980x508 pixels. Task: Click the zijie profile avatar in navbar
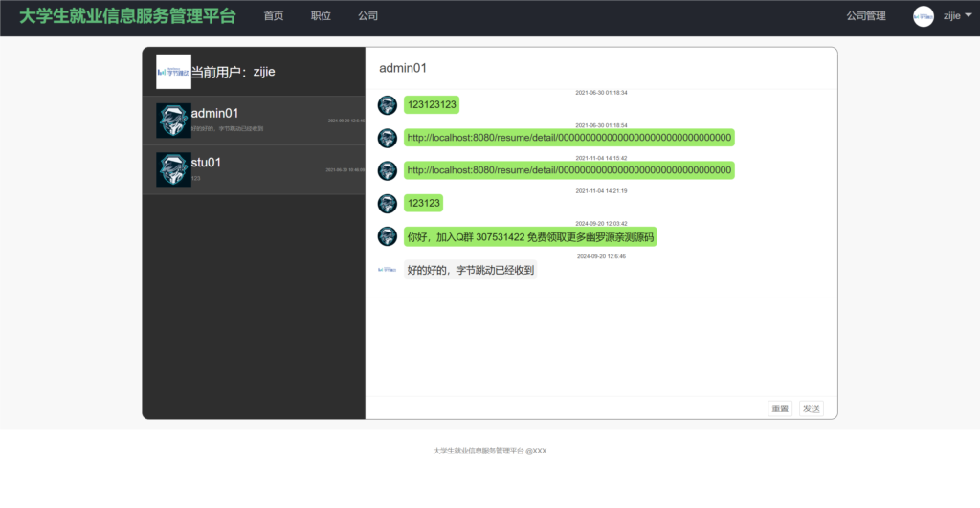pos(924,16)
